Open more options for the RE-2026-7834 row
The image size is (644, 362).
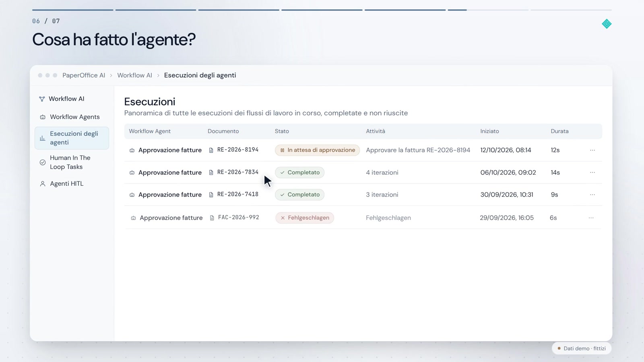point(592,173)
